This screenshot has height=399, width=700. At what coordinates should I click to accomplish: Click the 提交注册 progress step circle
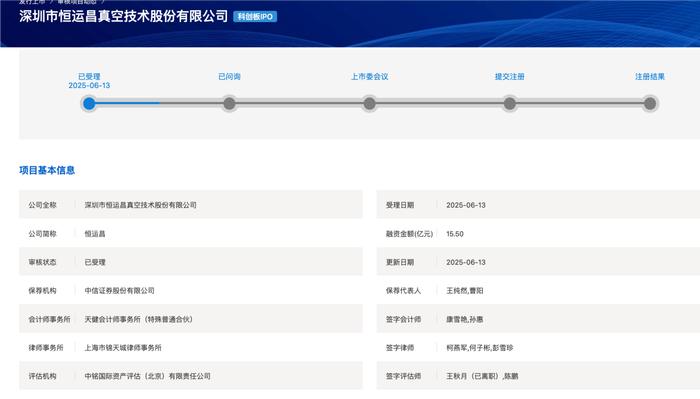pos(510,104)
